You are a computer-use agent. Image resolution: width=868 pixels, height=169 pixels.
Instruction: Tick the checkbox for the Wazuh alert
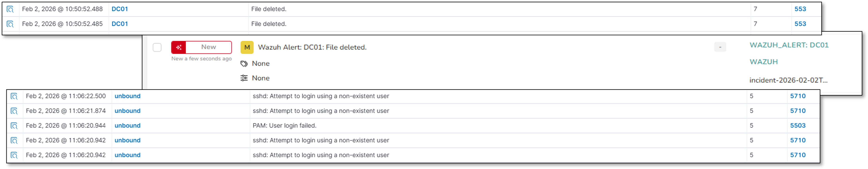click(x=157, y=47)
